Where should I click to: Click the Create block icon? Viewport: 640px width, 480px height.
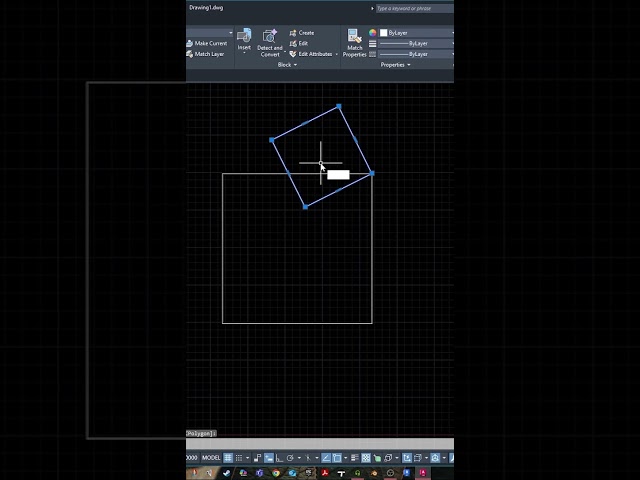click(x=293, y=33)
